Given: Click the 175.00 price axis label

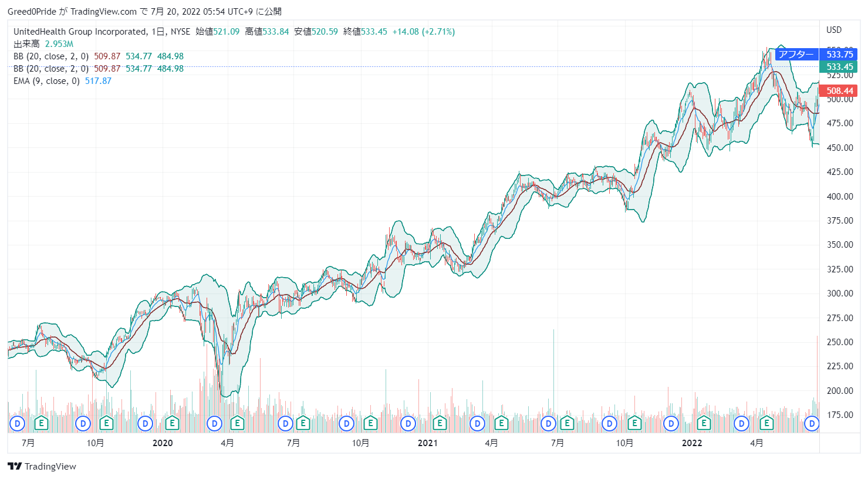Looking at the screenshot, I should click(x=840, y=415).
